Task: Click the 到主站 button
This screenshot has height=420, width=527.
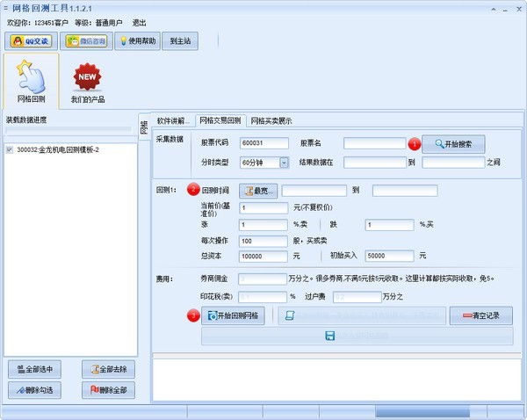Action: coord(180,41)
